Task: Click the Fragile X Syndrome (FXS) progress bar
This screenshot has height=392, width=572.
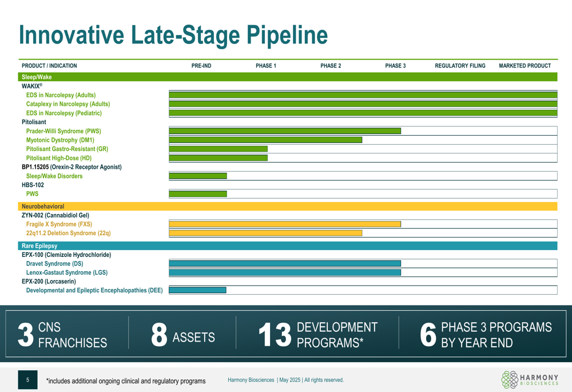Action: 285,224
